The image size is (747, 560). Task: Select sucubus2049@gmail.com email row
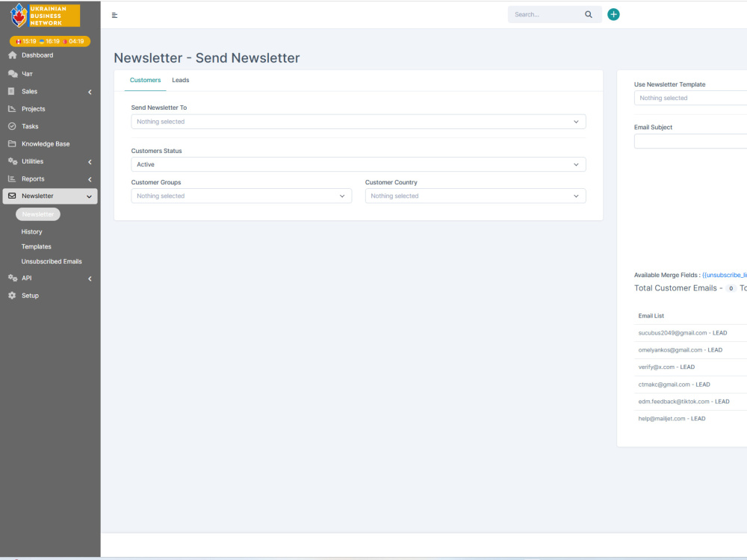coord(691,333)
